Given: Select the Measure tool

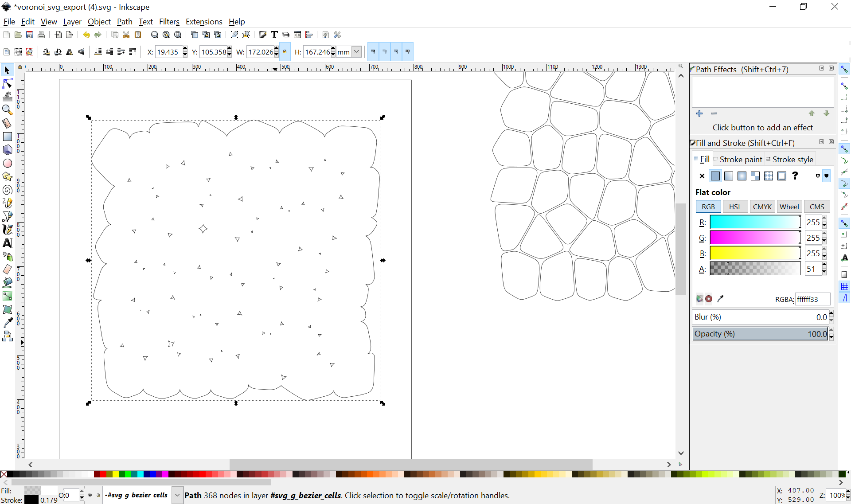Looking at the screenshot, I should 7,123.
